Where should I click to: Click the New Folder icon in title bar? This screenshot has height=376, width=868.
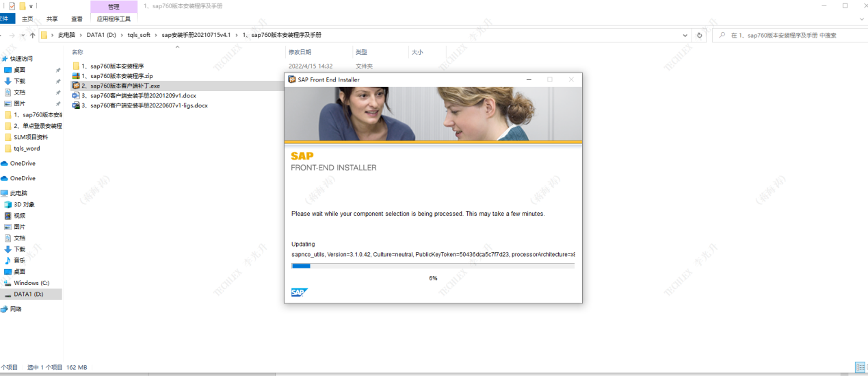coord(22,5)
